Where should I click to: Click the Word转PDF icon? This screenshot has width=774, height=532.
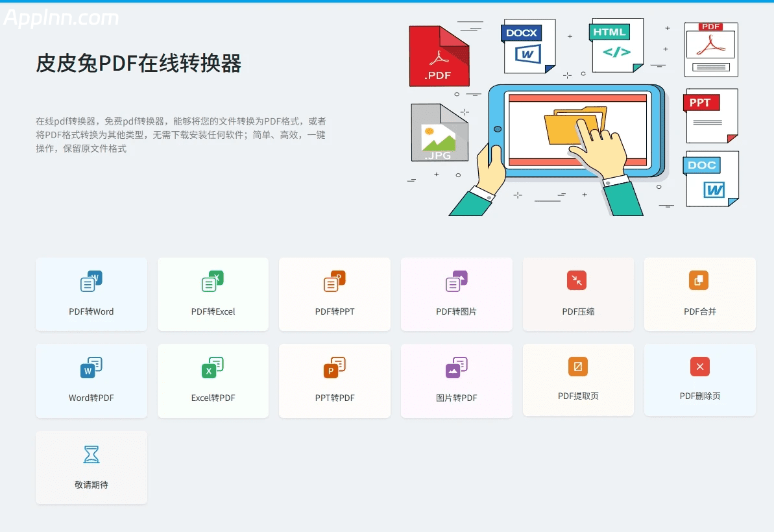(x=91, y=367)
